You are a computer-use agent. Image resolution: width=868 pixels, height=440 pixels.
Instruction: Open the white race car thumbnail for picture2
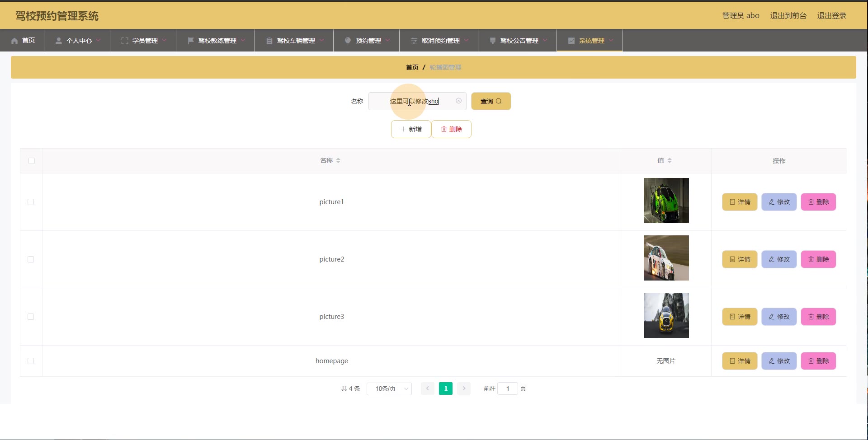666,258
